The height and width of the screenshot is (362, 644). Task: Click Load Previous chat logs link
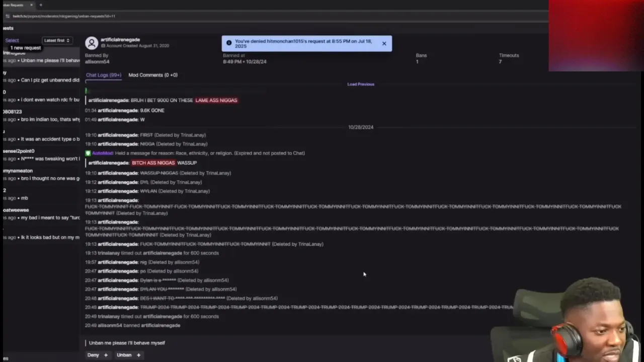pos(361,84)
